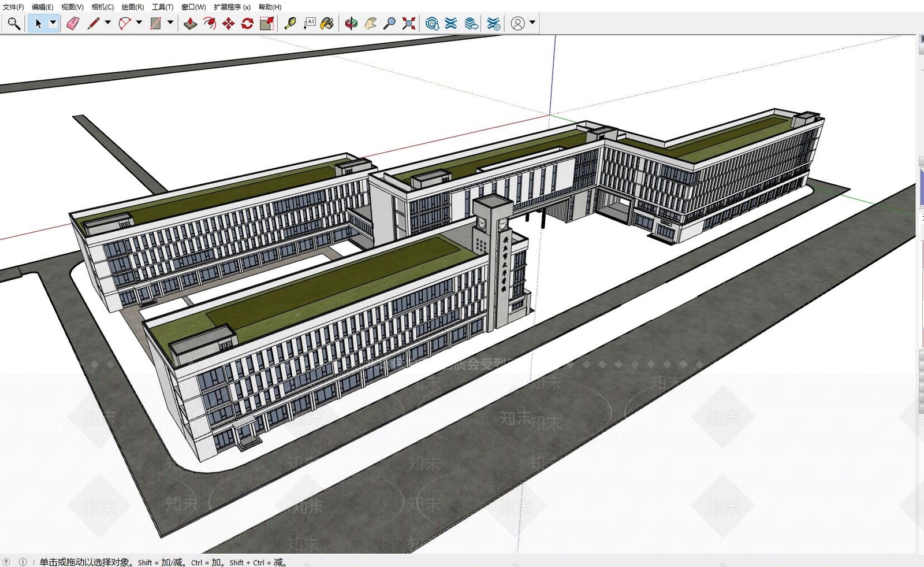Open the Extension Warehouse icon
The height and width of the screenshot is (567, 924).
[451, 24]
